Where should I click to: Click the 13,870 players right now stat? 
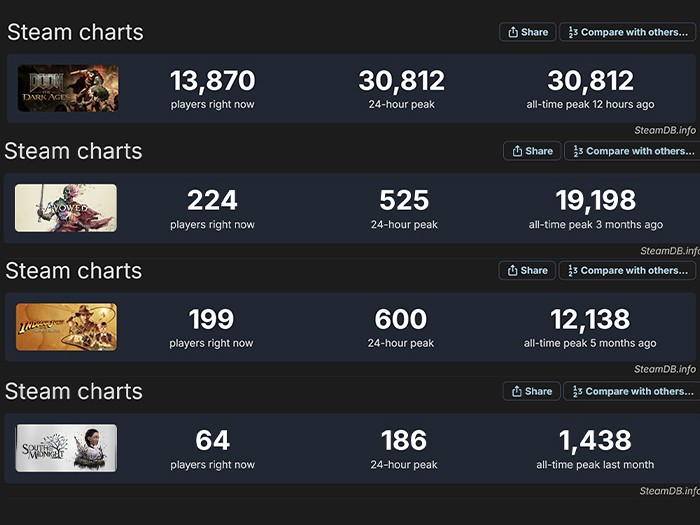pyautogui.click(x=212, y=89)
